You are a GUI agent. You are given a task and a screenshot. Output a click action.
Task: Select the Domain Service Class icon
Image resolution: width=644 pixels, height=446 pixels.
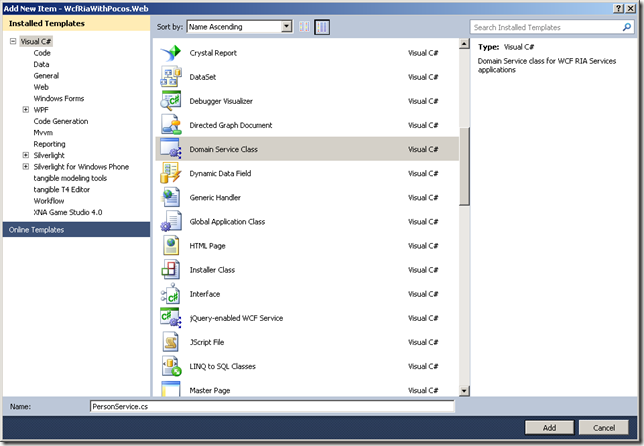(x=171, y=149)
